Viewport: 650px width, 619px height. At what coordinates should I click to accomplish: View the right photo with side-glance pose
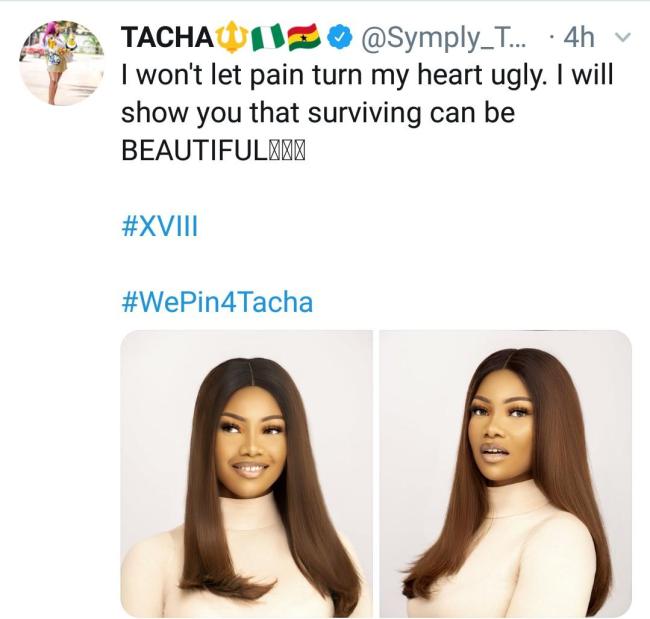point(506,473)
